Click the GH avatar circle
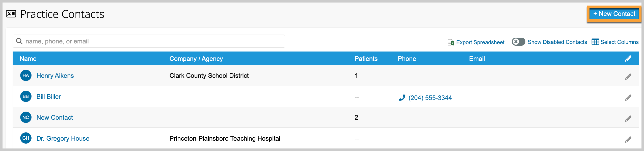The image size is (644, 151). 26,138
